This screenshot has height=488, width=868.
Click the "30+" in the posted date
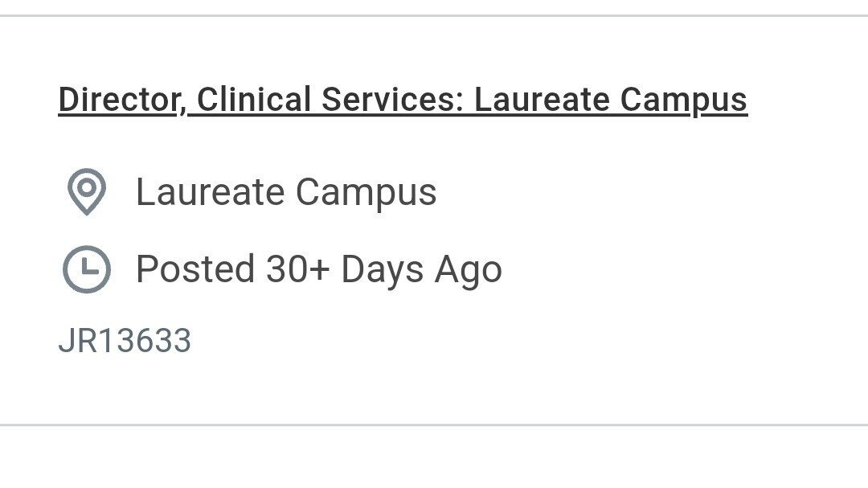[x=297, y=269]
